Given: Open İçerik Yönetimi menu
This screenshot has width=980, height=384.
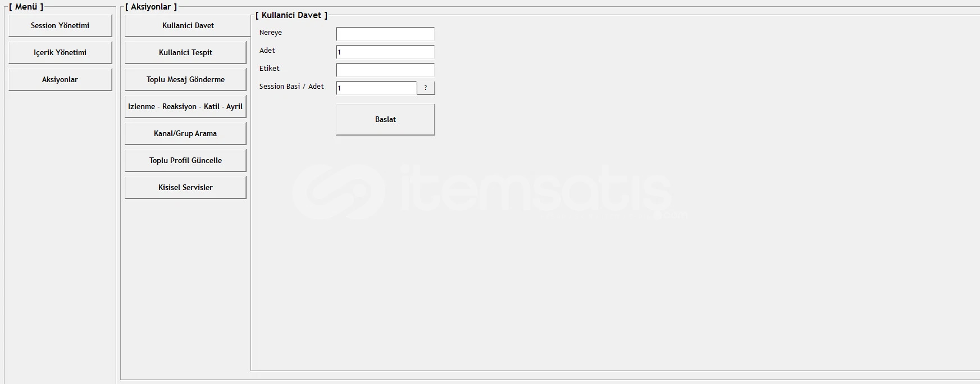Looking at the screenshot, I should pos(60,52).
